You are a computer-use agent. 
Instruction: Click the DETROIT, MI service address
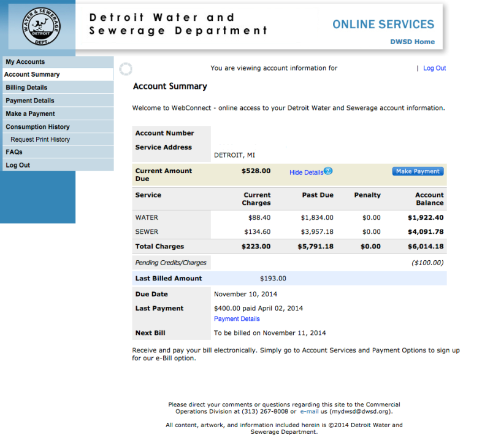click(x=234, y=155)
